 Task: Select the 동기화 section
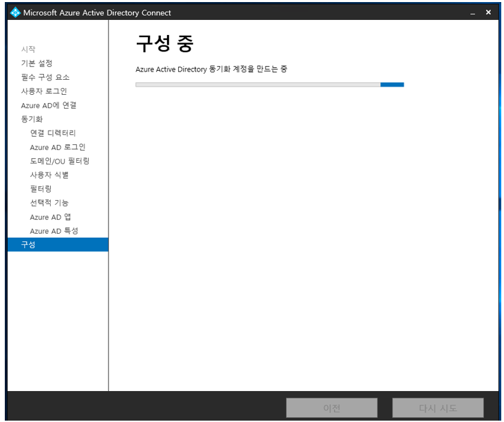click(32, 119)
